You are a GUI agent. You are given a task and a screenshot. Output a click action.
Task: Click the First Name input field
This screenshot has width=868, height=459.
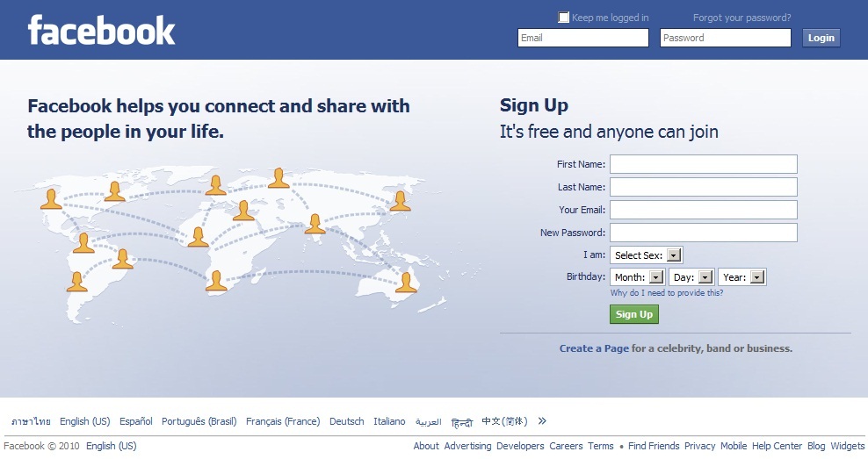(x=704, y=164)
